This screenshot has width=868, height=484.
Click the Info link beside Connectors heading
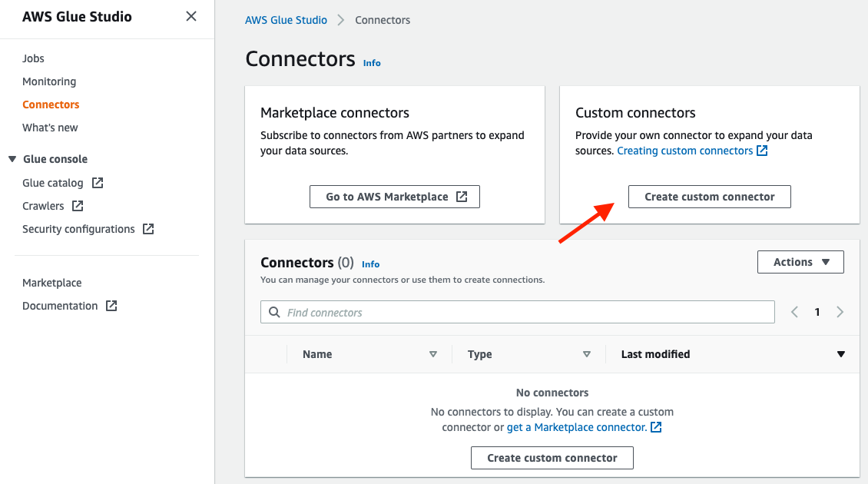point(371,62)
